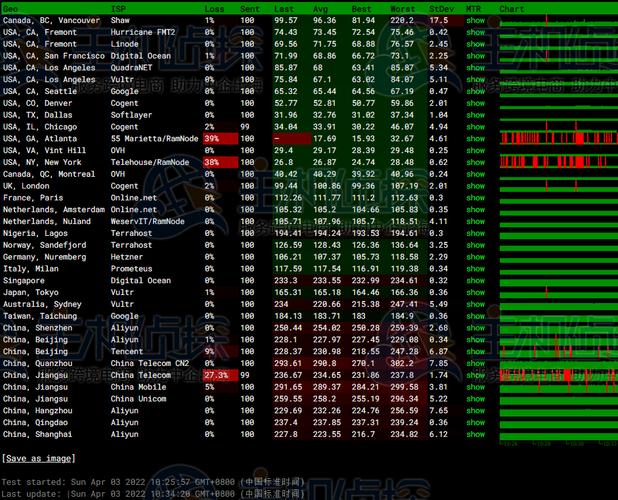The width and height of the screenshot is (618, 500).
Task: Show MTR for Australia, Sydney Vultr
Action: 475,304
